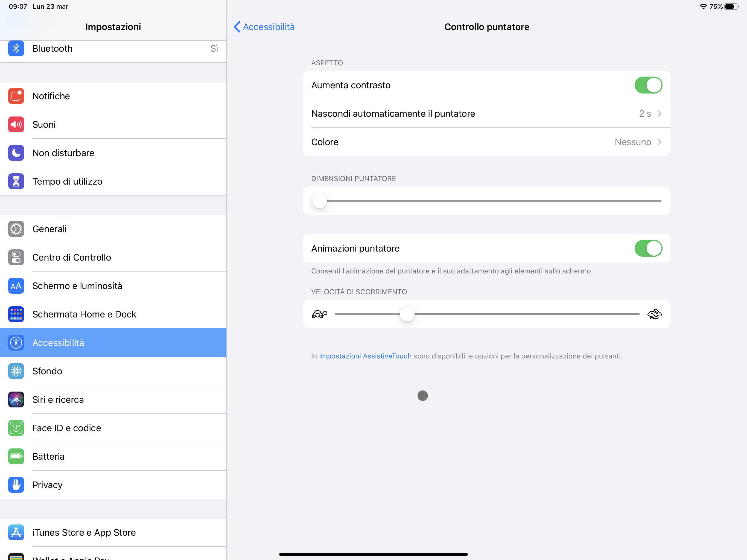Viewport: 747px width, 560px height.
Task: Click the Impostazioni sidebar title
Action: (113, 27)
